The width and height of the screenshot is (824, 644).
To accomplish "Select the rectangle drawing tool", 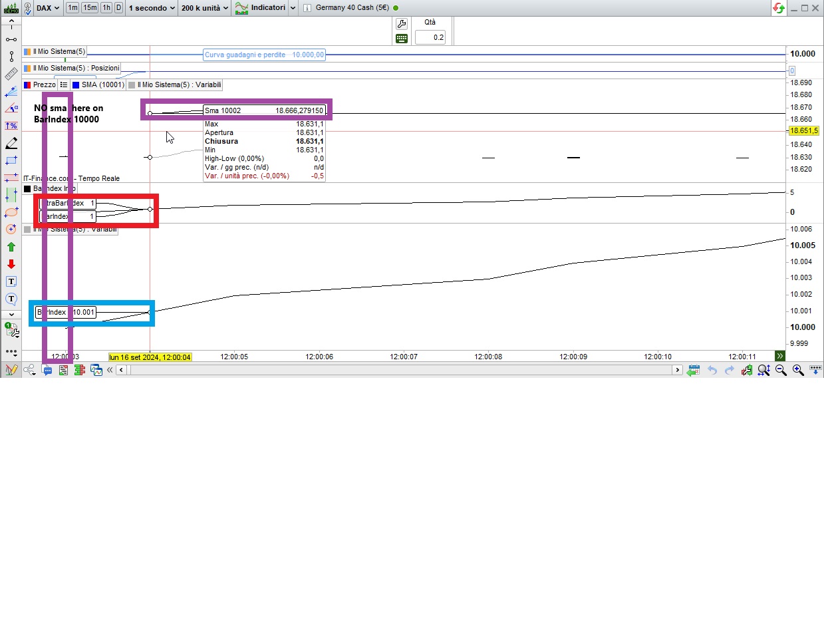I will pos(11,160).
